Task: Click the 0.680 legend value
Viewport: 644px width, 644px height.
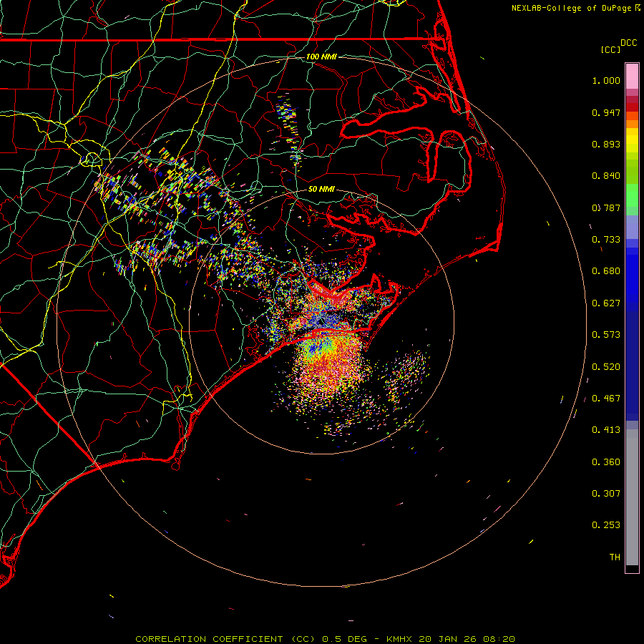Action: point(606,271)
